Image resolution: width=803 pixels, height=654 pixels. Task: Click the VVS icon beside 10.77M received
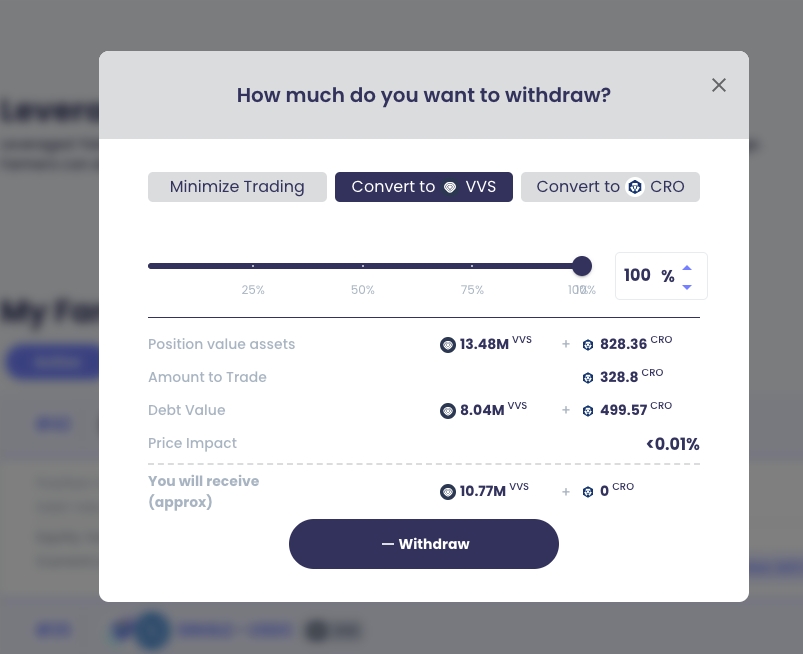coord(448,492)
